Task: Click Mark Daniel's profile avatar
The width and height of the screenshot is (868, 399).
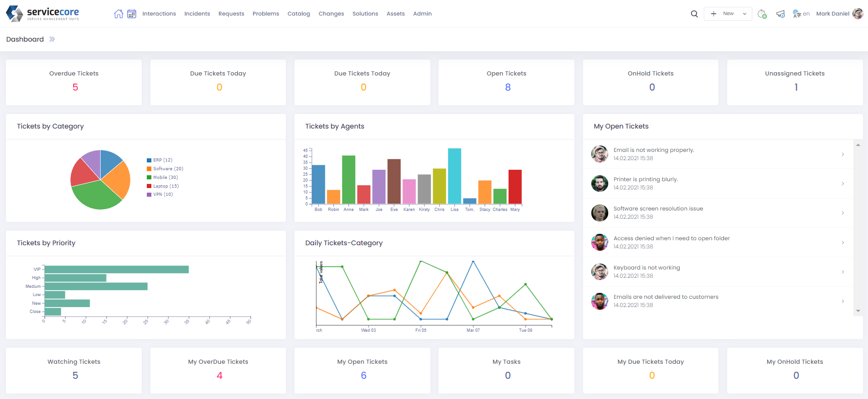Action: pyautogui.click(x=858, y=14)
